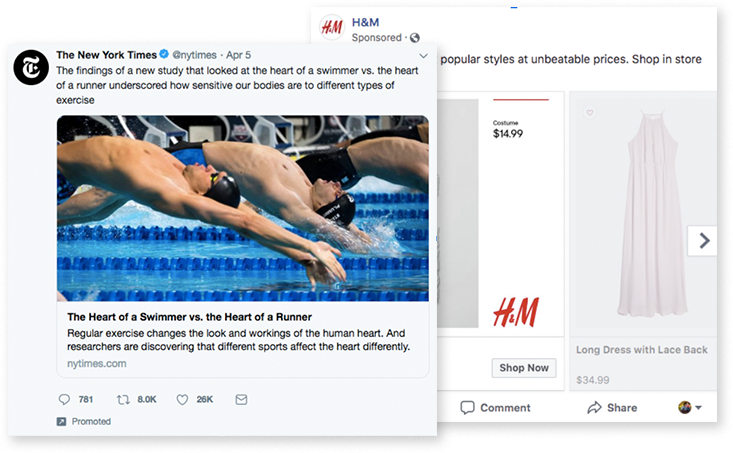
Task: Click the tweet reply icon
Action: point(64,399)
